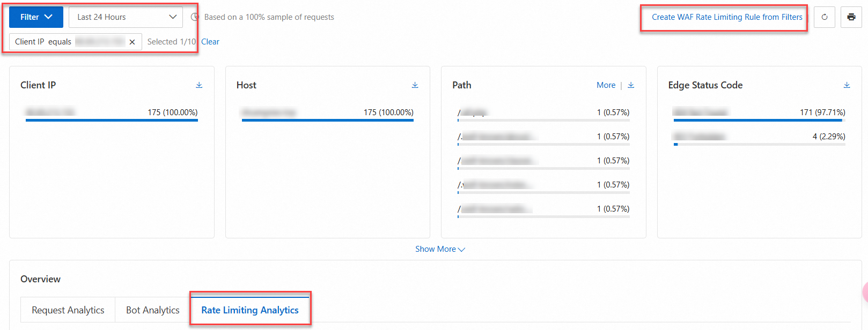Viewport: 868px width, 330px height.
Task: Switch to the Request Analytics tab
Action: click(68, 310)
